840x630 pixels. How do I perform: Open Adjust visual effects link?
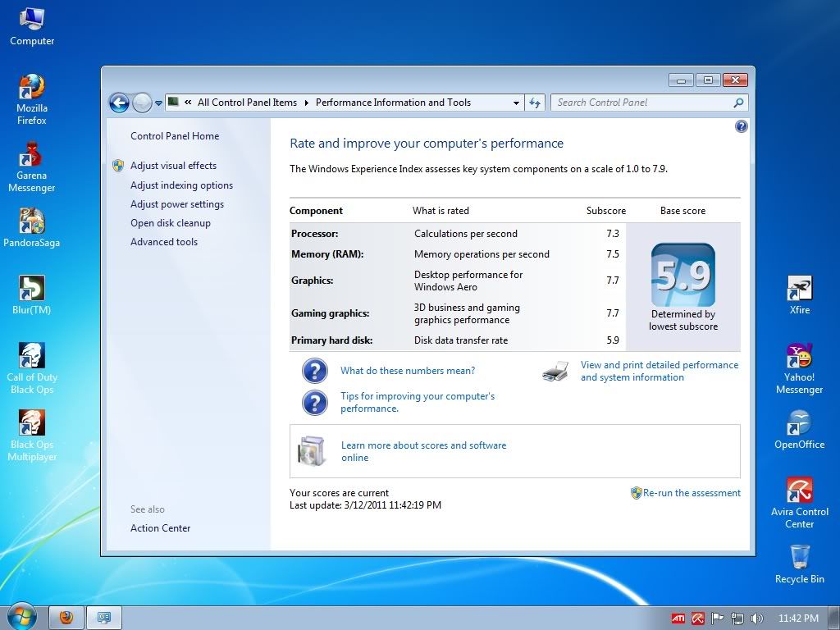[173, 166]
